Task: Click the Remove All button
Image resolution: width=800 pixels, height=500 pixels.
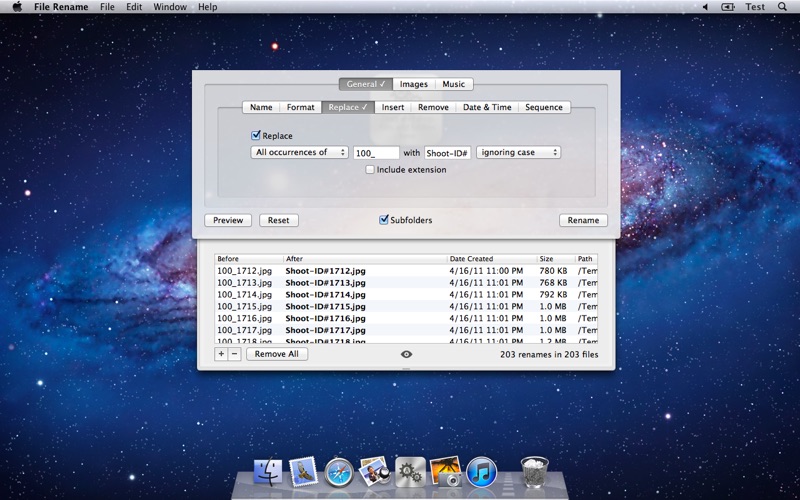Action: point(277,354)
